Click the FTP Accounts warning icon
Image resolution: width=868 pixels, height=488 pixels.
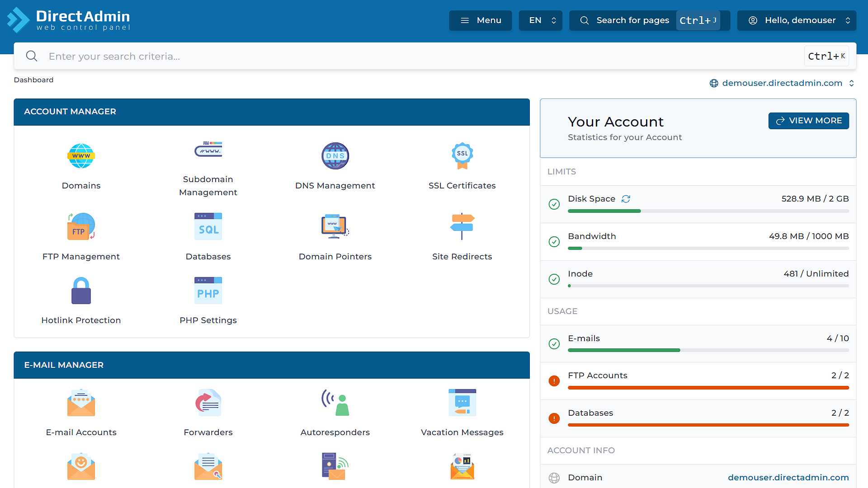click(554, 381)
